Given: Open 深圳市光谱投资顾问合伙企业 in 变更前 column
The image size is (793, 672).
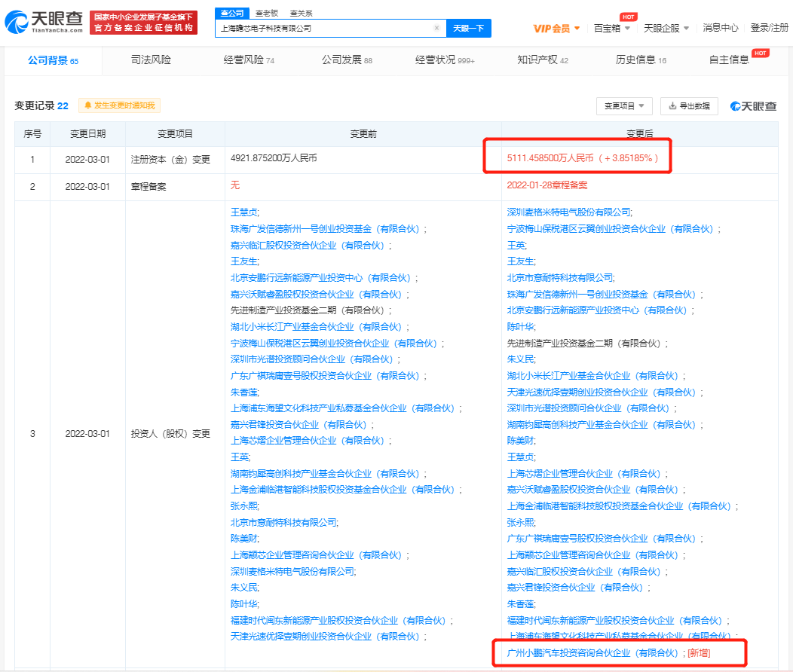Looking at the screenshot, I should (x=312, y=359).
